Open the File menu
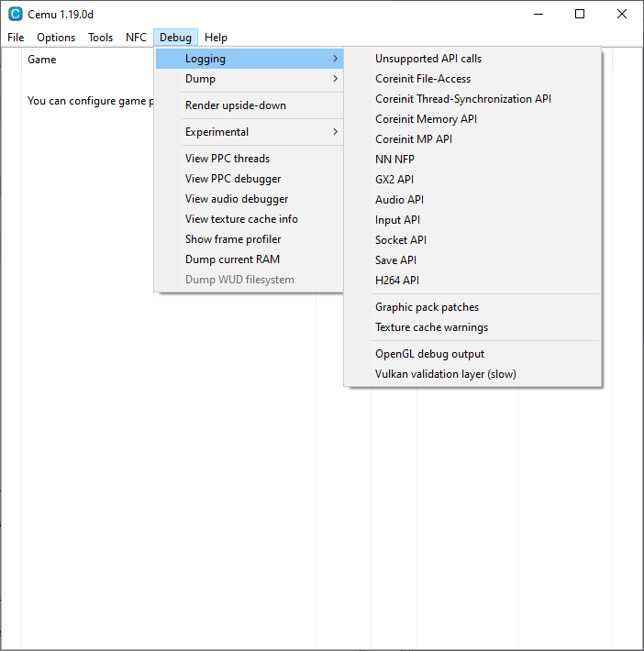Screen dimensions: 644x651 pos(16,38)
